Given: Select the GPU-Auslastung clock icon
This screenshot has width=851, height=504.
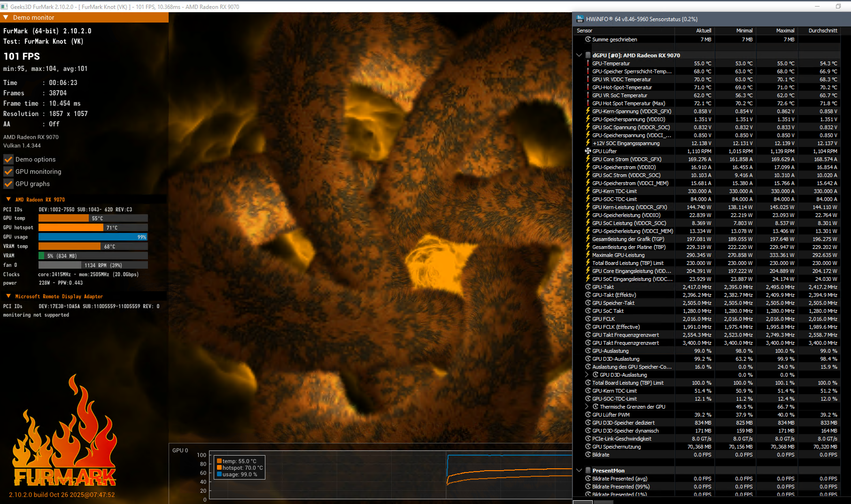Looking at the screenshot, I should tap(588, 351).
